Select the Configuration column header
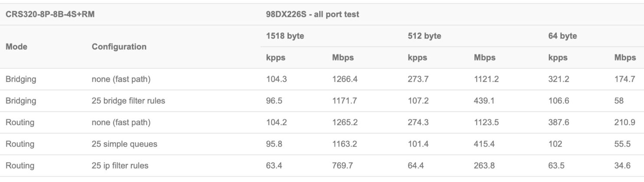The image size is (644, 182). coord(119,47)
